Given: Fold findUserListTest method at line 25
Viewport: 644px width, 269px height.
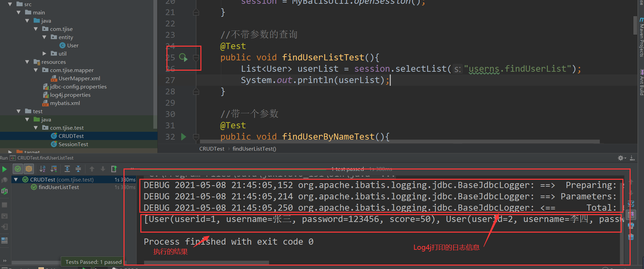Looking at the screenshot, I should tap(196, 58).
